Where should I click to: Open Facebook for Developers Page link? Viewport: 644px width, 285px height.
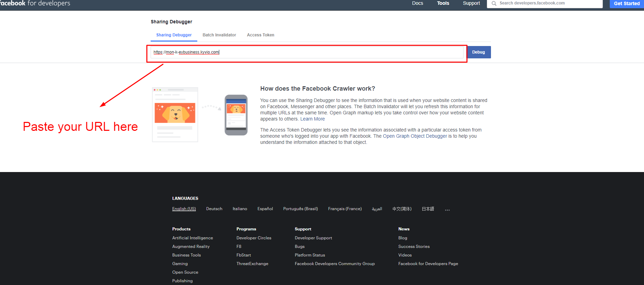coord(428,264)
